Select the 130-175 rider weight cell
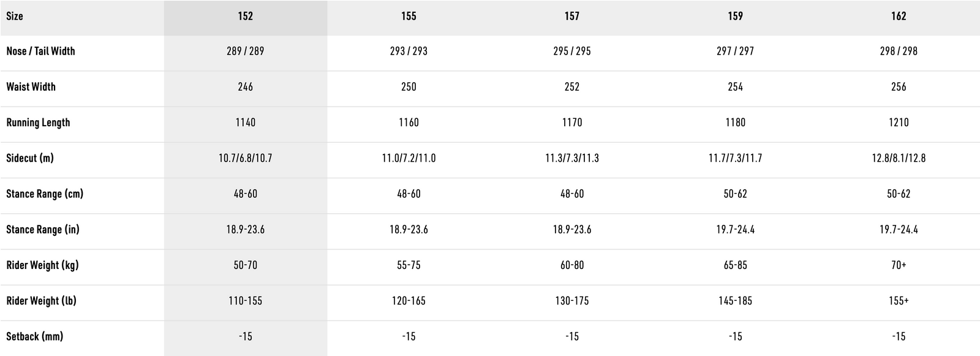Viewport: 980px width, 356px height. point(572,301)
